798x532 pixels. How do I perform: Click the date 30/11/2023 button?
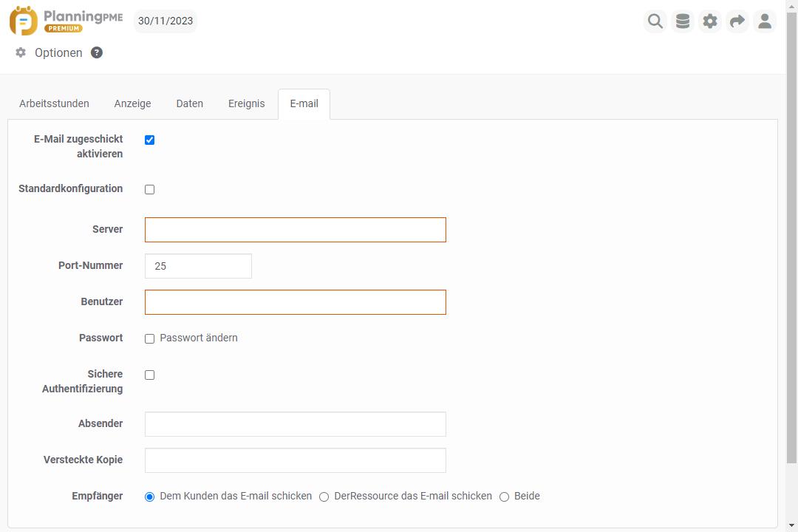pyautogui.click(x=166, y=21)
